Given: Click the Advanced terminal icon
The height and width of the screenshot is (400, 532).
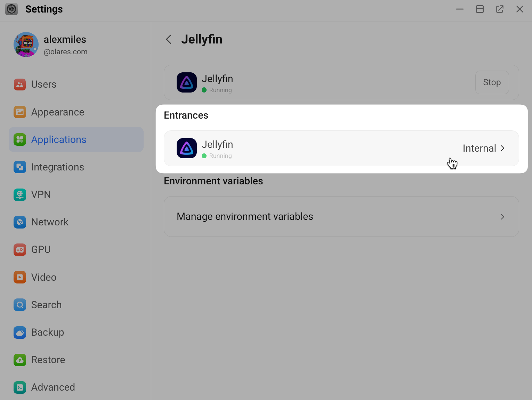Looking at the screenshot, I should (x=20, y=387).
